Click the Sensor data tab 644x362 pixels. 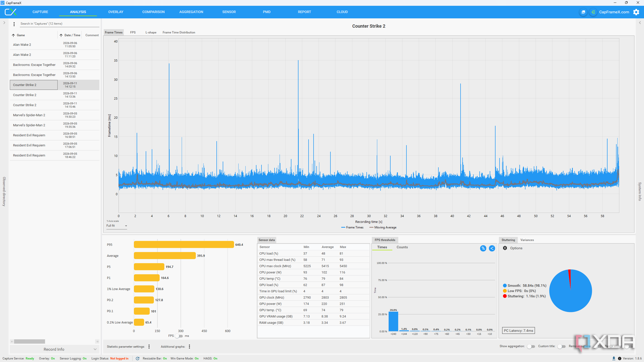[x=267, y=240]
